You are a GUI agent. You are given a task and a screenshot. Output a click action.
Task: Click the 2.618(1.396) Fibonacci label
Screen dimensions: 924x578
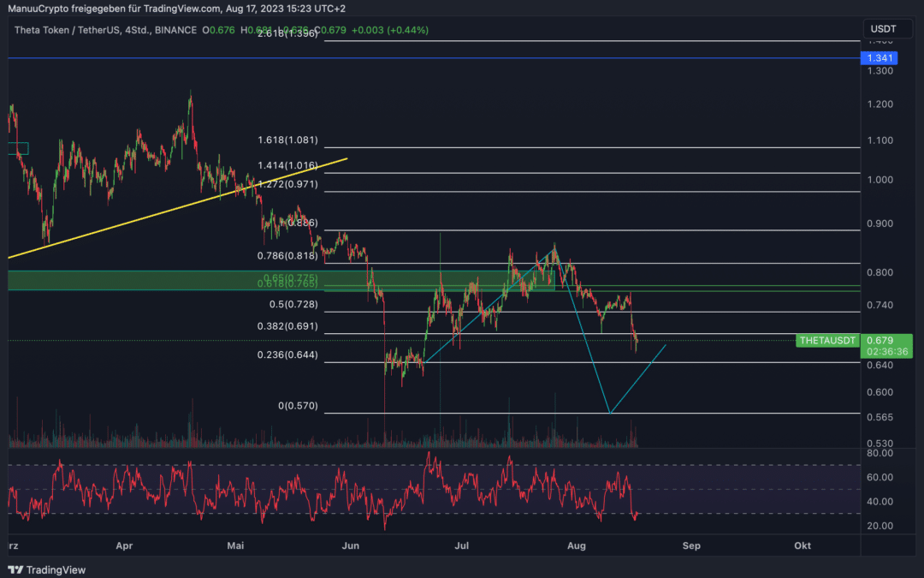pyautogui.click(x=287, y=33)
